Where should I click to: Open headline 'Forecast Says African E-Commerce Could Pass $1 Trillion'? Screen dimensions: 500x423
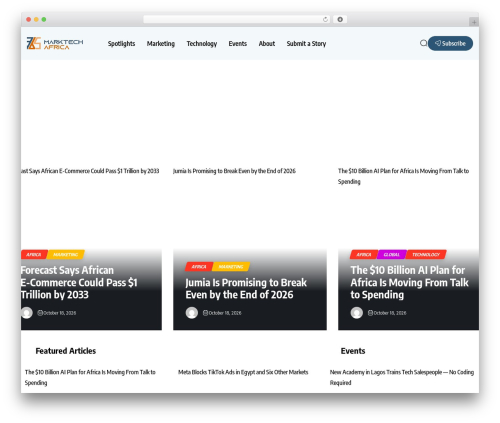[79, 282]
